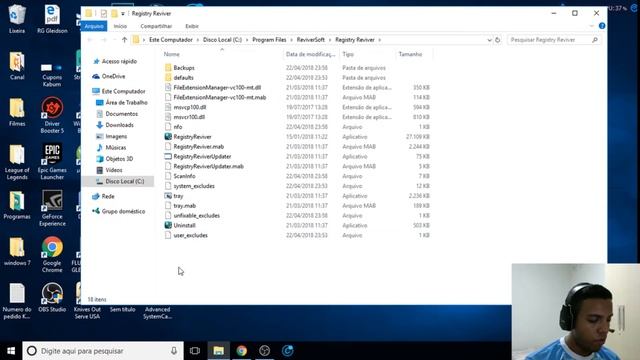
Task: Click the search magnifier icon
Action: (595, 40)
